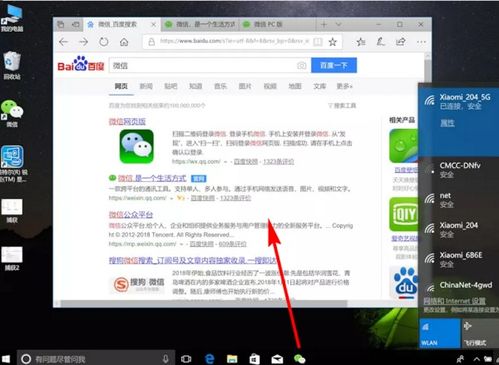Click inside the Baidu search input field
The height and width of the screenshot is (365, 499).
(203, 66)
